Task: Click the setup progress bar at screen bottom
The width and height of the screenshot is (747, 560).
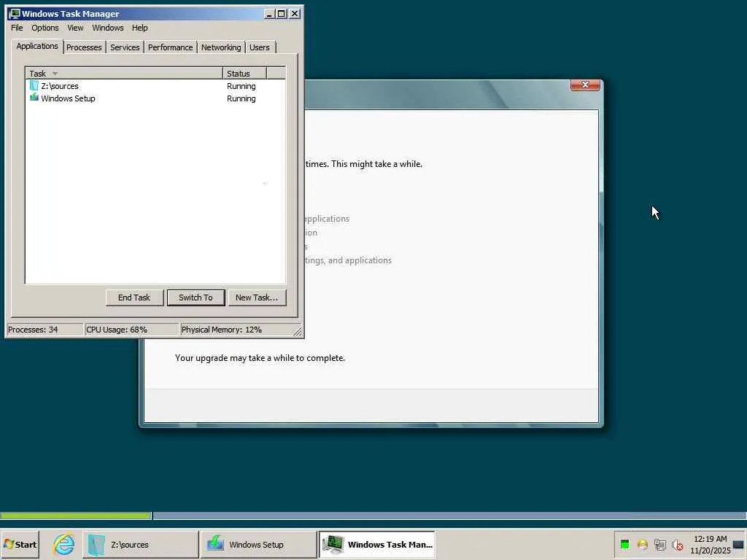Action: (x=373, y=516)
